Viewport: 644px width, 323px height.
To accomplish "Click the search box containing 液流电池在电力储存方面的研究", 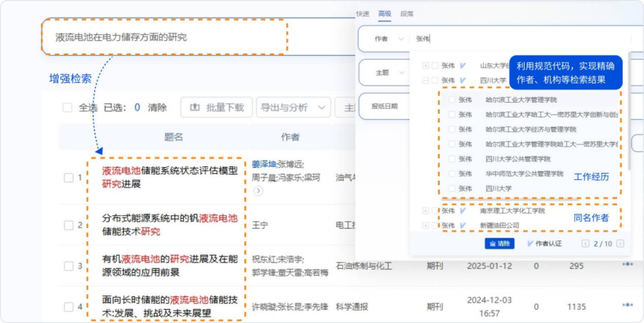I will point(164,37).
